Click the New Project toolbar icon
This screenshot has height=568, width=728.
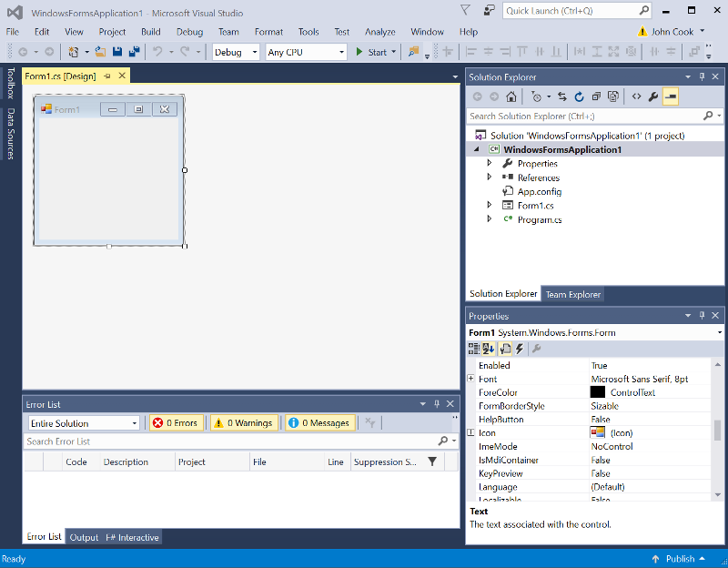pyautogui.click(x=73, y=52)
